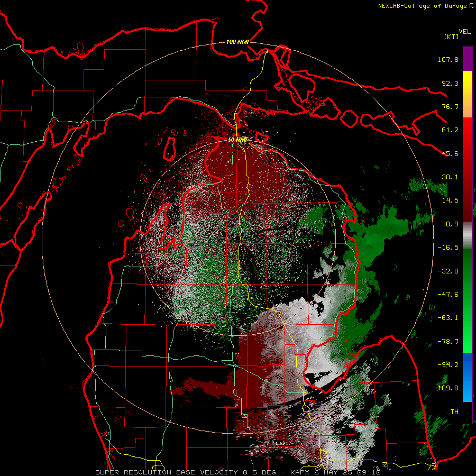Screen dimensions: 476x476
Task: Click the -78.7 velocity scale value
Action: pyautogui.click(x=448, y=342)
